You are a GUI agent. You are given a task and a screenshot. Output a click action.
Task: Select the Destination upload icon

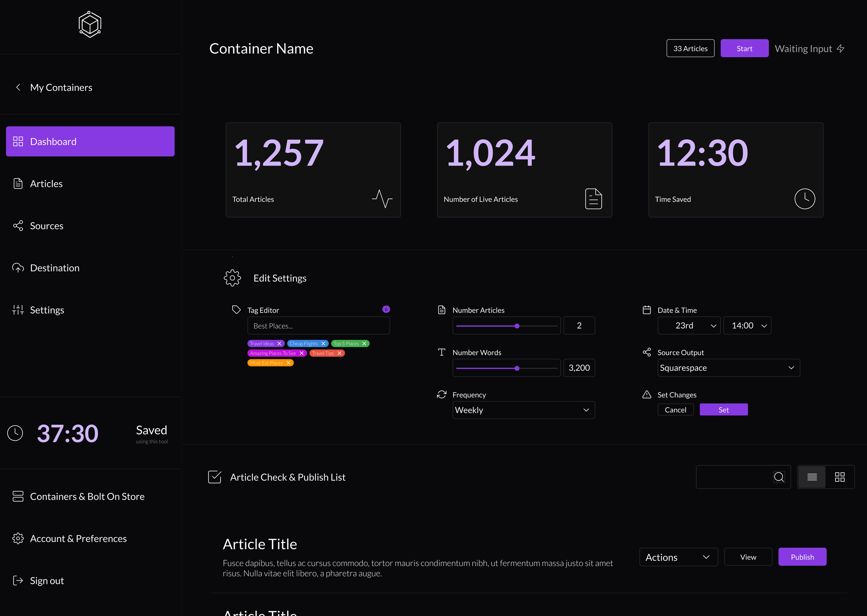click(18, 267)
